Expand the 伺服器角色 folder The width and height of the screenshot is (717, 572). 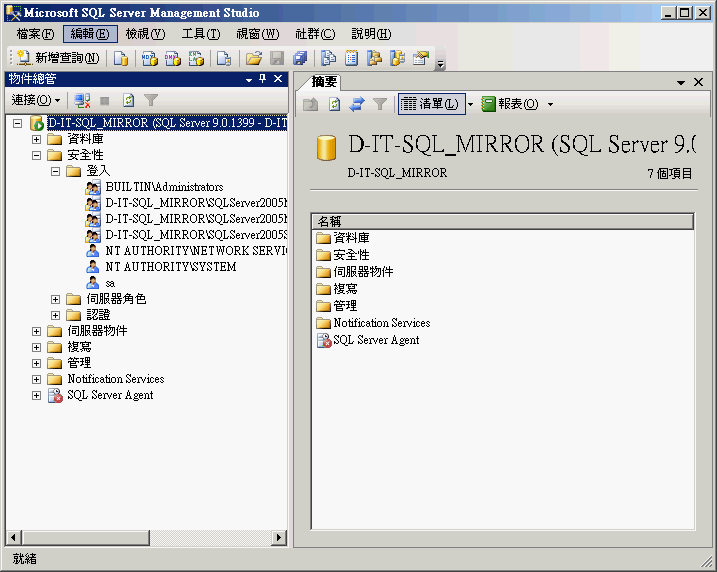click(x=55, y=299)
